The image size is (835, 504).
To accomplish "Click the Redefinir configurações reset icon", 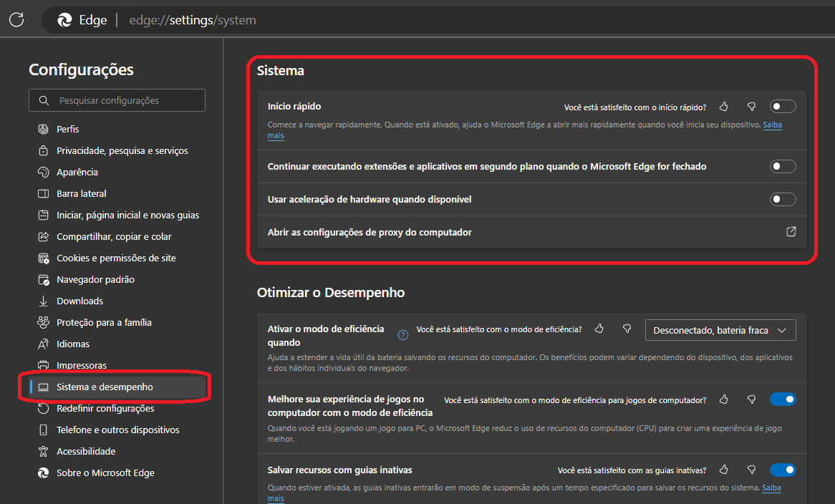I will coord(43,408).
